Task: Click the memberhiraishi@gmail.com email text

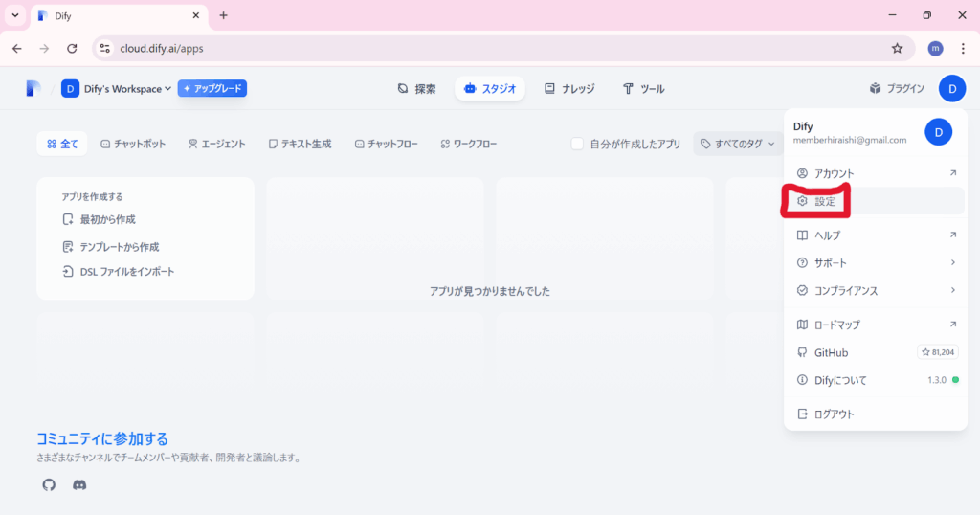Action: 850,140
